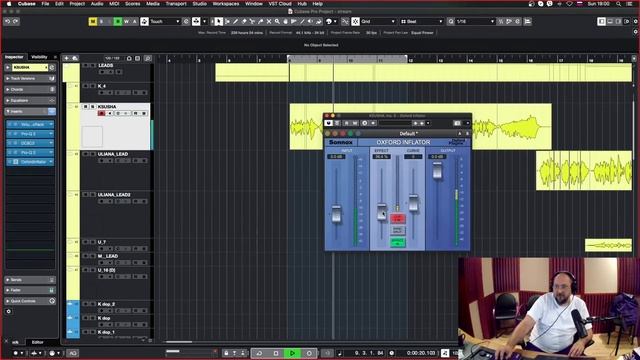Select the audio clip on ULIANA_LEAD track

coord(584,171)
